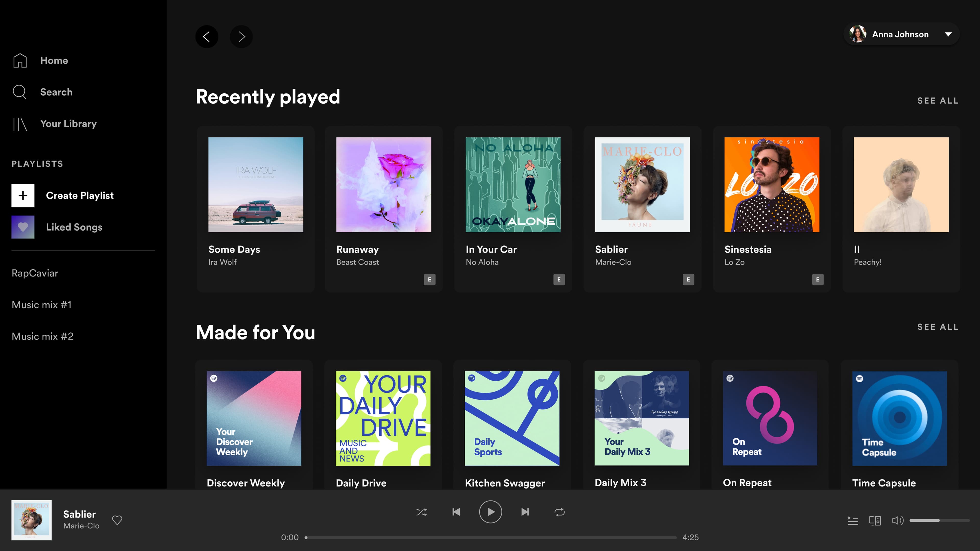Screen dimensions: 980x551
Task: Click Marie-Clo in the now playing bar
Action: (x=81, y=526)
